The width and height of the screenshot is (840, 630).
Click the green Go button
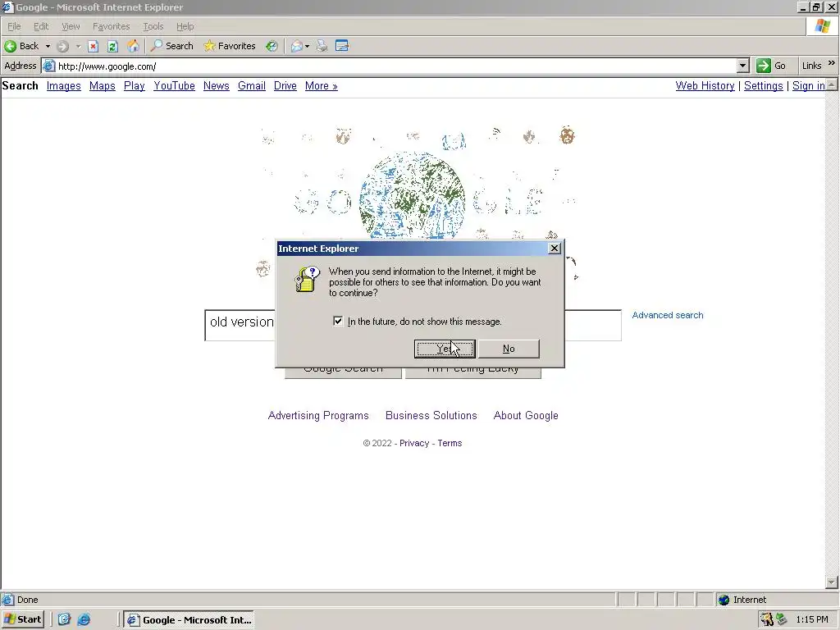[x=771, y=66]
